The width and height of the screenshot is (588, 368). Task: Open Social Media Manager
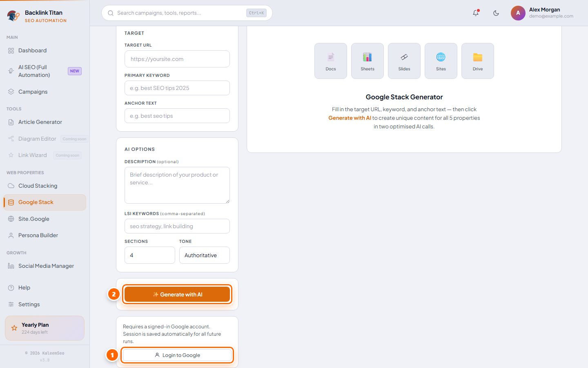coord(45,266)
